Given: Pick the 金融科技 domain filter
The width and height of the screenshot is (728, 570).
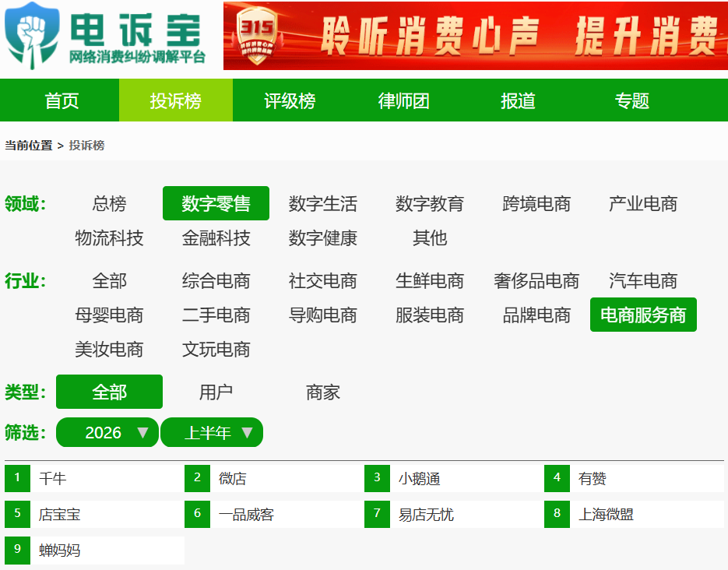Looking at the screenshot, I should click(x=216, y=237).
